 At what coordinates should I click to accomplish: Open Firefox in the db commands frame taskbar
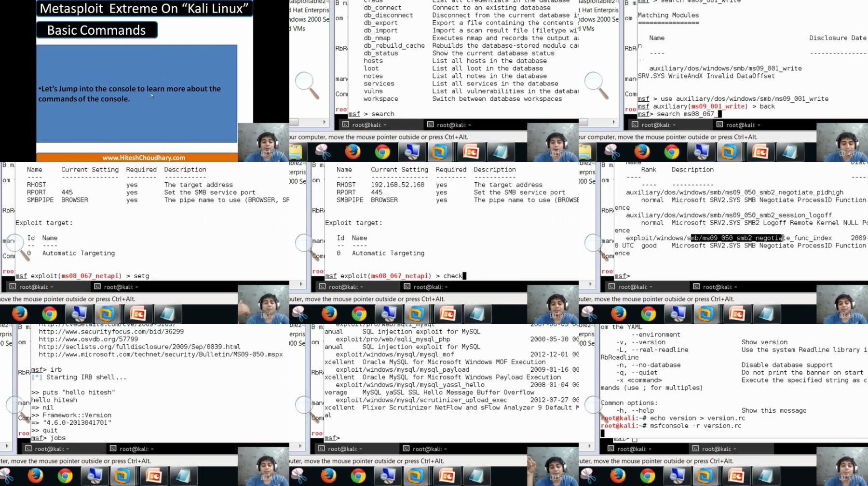click(353, 152)
